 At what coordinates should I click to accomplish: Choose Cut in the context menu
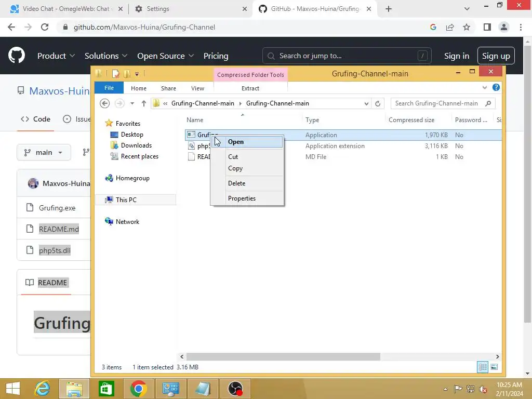point(247,157)
